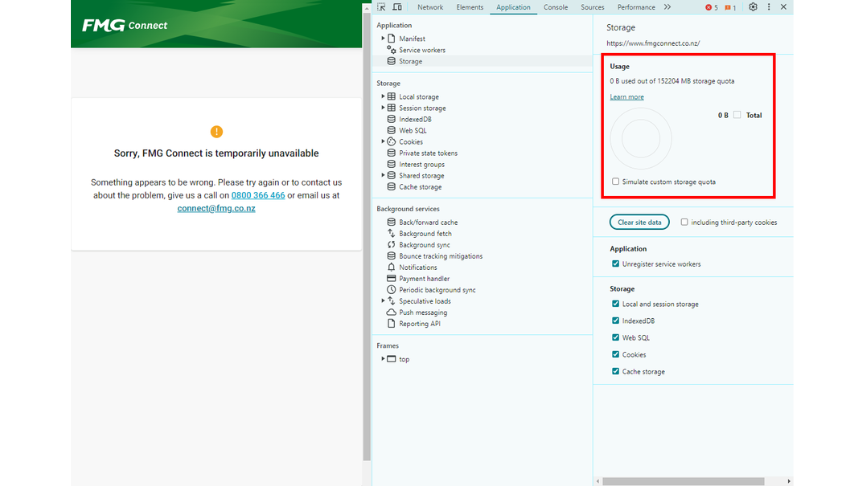Click the Service workers gear icon
Image resolution: width=864 pixels, height=486 pixels.
(391, 50)
